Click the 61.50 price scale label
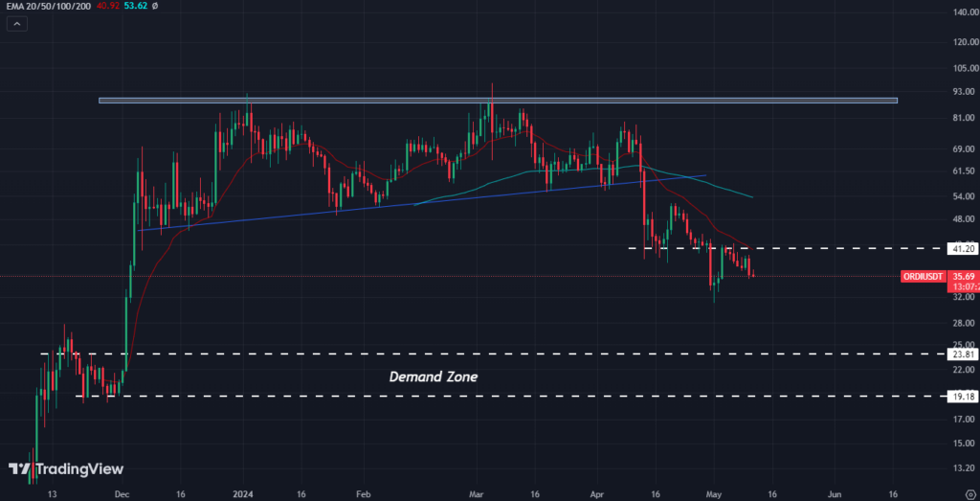 pyautogui.click(x=965, y=171)
